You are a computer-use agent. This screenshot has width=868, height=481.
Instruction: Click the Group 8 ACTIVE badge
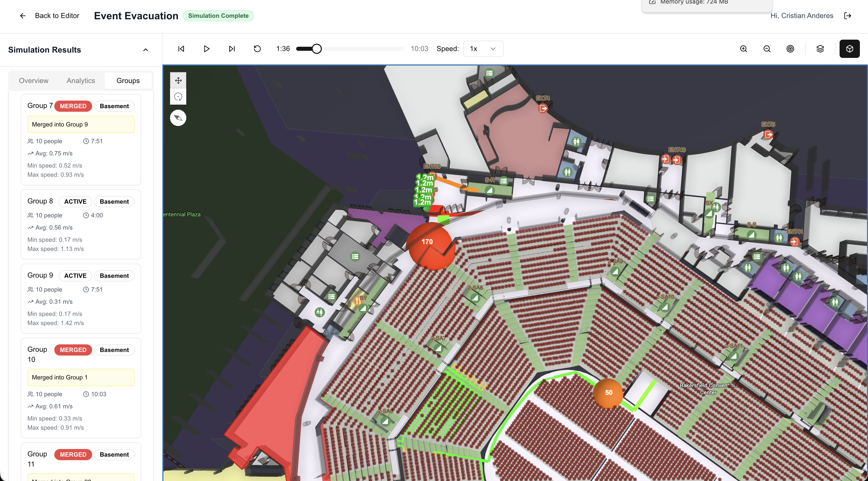[75, 202]
